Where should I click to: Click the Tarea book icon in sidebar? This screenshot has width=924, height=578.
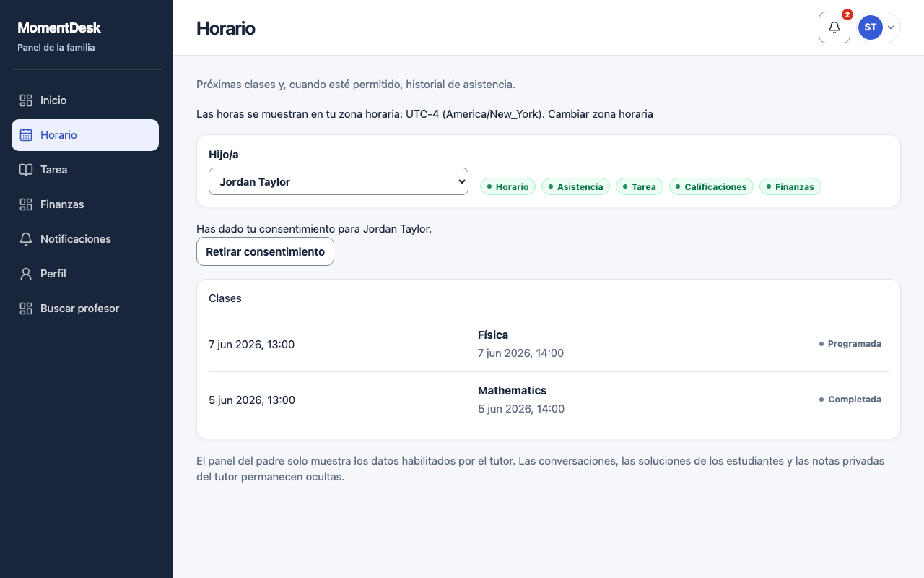click(x=26, y=170)
